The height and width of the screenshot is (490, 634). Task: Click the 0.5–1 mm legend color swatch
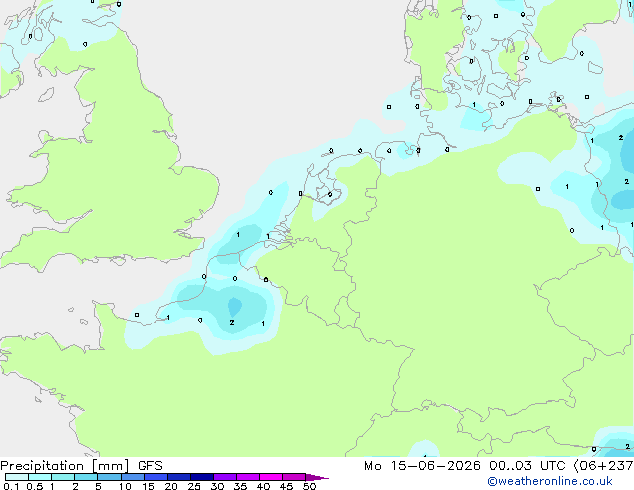[40, 477]
